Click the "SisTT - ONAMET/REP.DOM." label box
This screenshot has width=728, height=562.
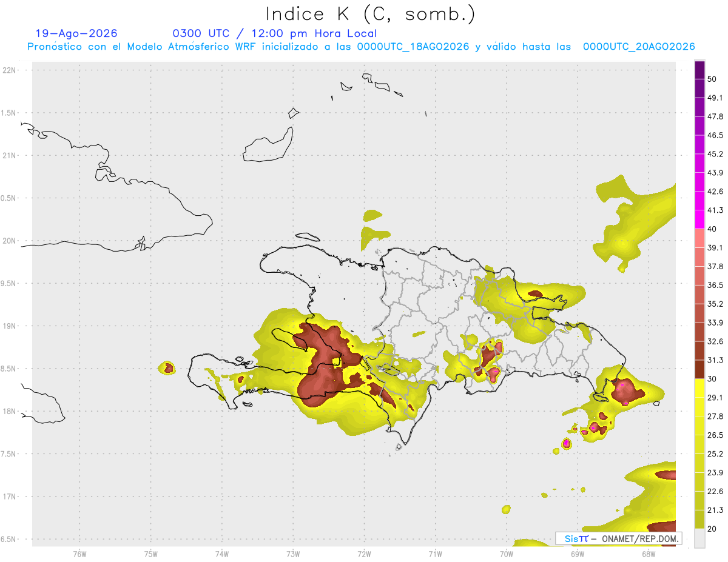click(x=618, y=538)
